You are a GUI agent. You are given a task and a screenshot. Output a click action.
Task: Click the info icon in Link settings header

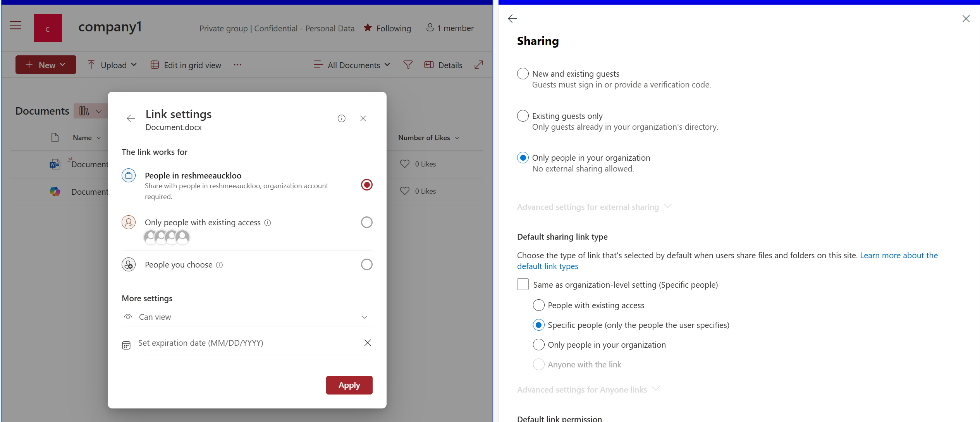coord(341,118)
